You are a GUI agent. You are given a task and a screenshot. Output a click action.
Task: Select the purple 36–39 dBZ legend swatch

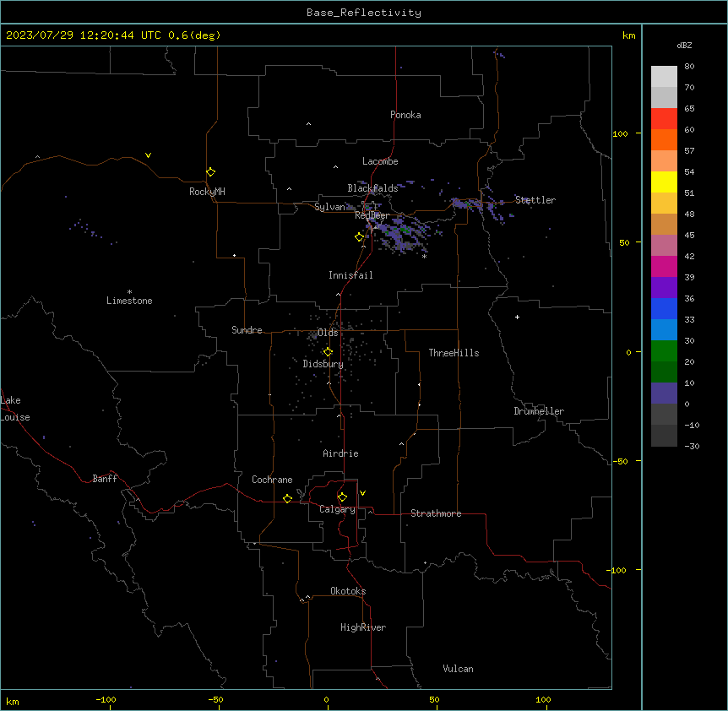tap(664, 288)
